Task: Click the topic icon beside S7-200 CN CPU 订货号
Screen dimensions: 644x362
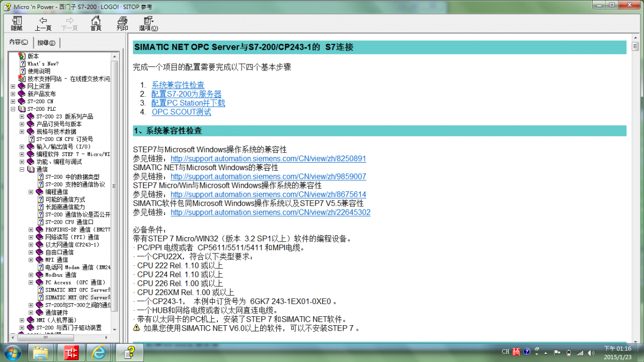Action: click(x=31, y=139)
